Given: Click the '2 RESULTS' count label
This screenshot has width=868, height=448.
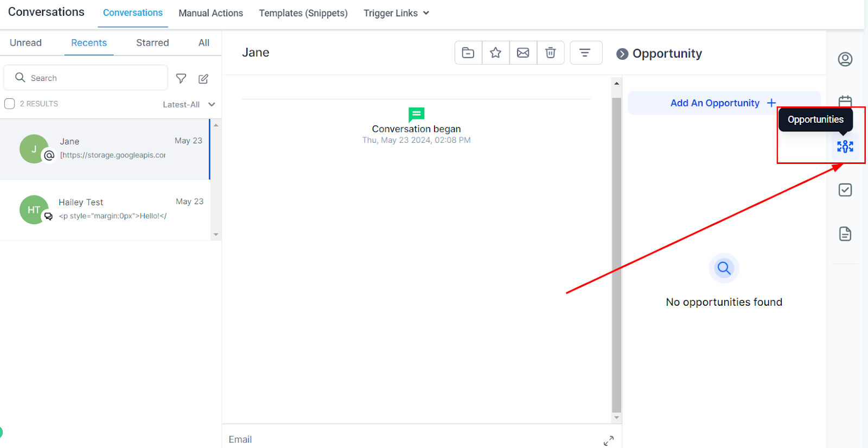Looking at the screenshot, I should (39, 104).
